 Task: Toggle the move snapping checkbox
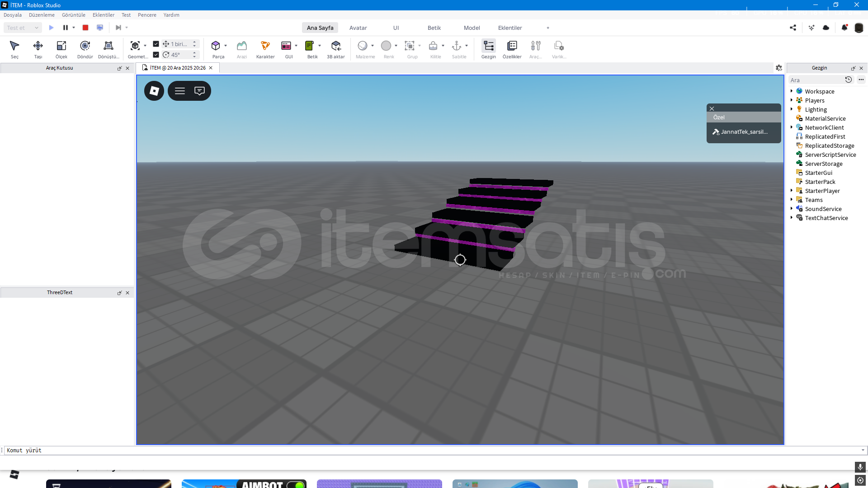(156, 44)
